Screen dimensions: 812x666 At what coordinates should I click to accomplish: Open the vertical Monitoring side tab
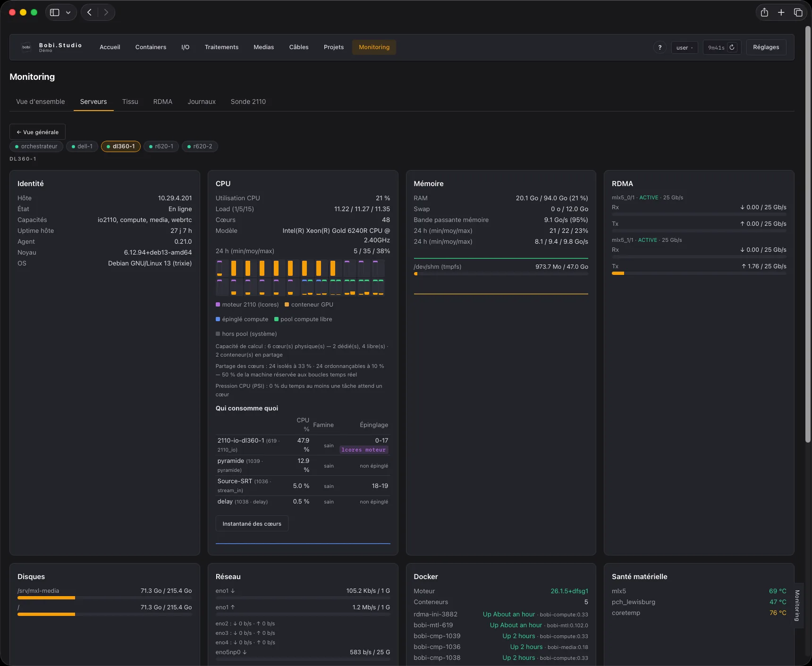[797, 606]
